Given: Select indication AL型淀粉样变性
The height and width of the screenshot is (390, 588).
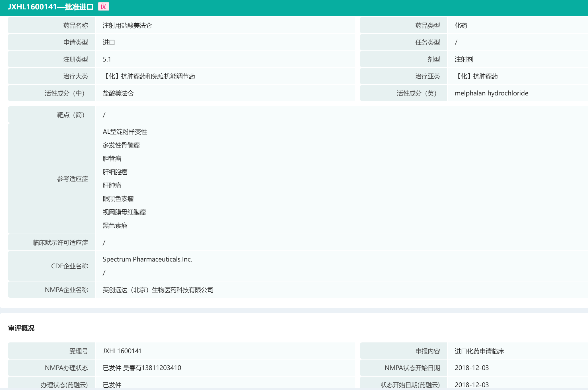Looking at the screenshot, I should tap(125, 132).
